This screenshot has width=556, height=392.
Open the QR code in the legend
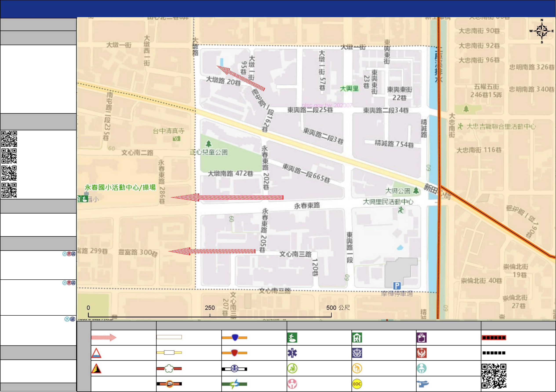494,376
